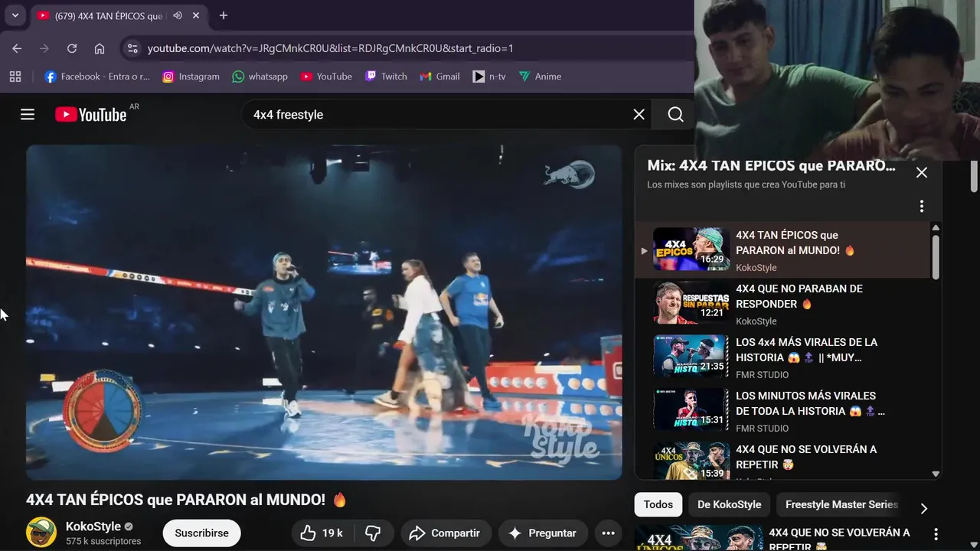
Task: Ask about video with Preguntar
Action: point(543,533)
